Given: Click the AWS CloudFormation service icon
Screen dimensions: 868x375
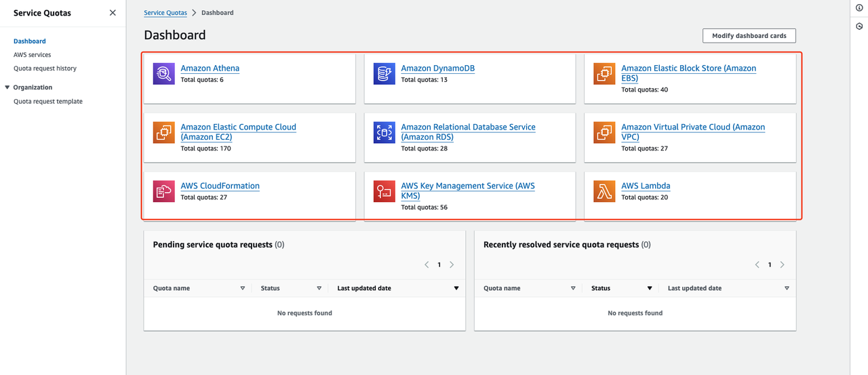Looking at the screenshot, I should click(x=164, y=192).
